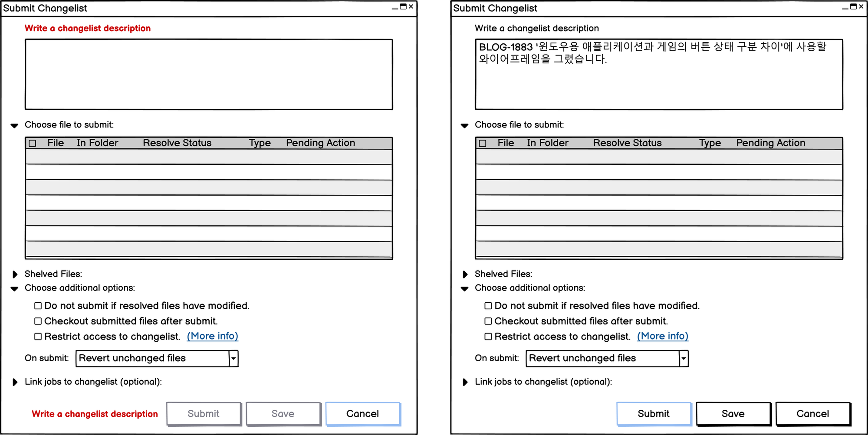Sort by Type column in right window
The height and width of the screenshot is (435, 868).
coord(710,143)
